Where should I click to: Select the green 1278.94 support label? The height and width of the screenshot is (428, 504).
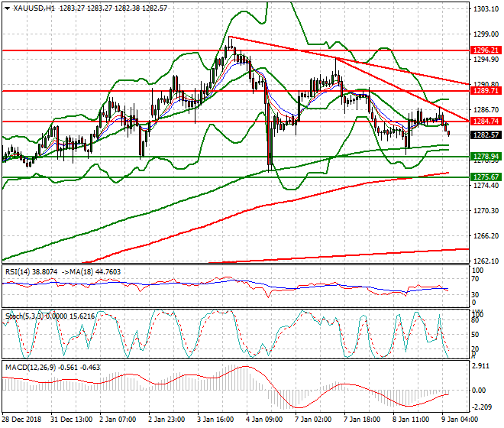(x=486, y=157)
